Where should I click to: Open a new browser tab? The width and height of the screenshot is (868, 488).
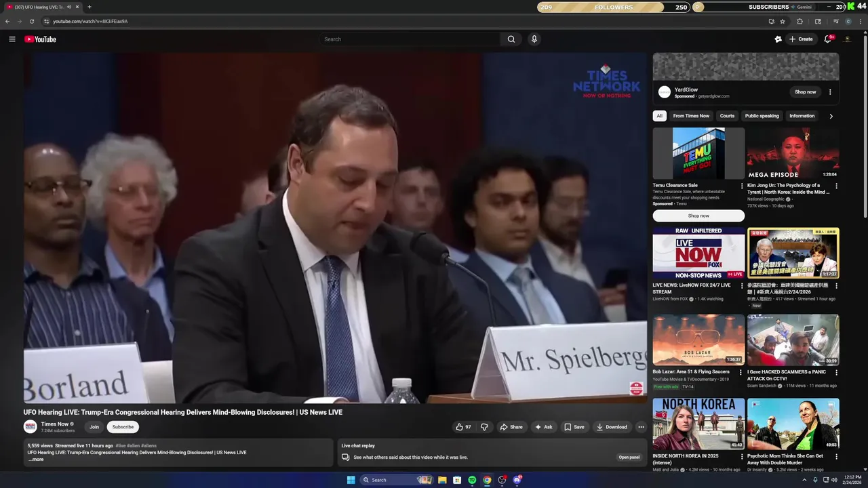pyautogui.click(x=89, y=7)
